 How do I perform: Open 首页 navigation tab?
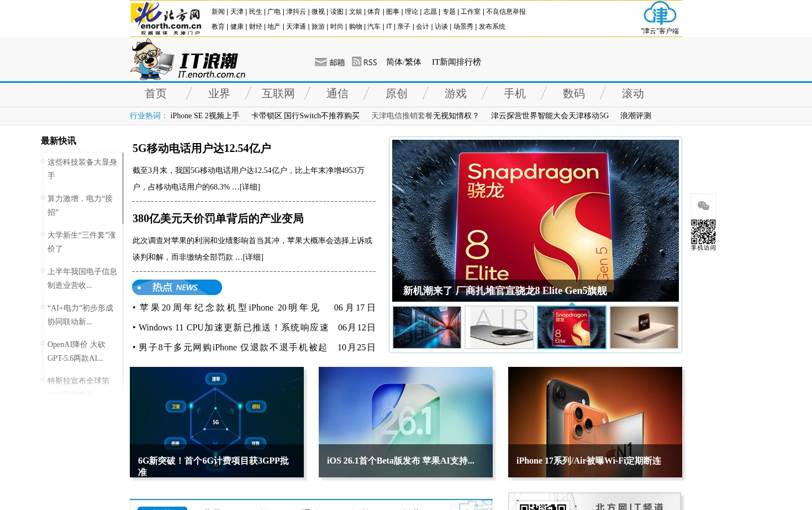[x=156, y=94]
